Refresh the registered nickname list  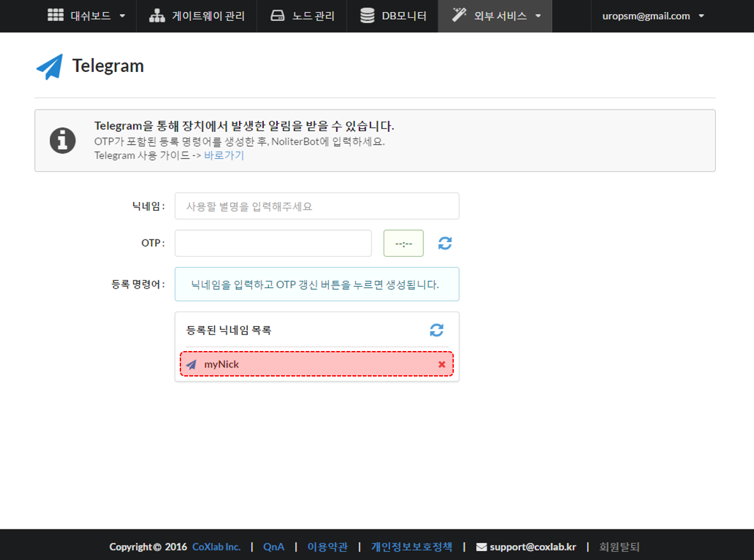click(437, 330)
